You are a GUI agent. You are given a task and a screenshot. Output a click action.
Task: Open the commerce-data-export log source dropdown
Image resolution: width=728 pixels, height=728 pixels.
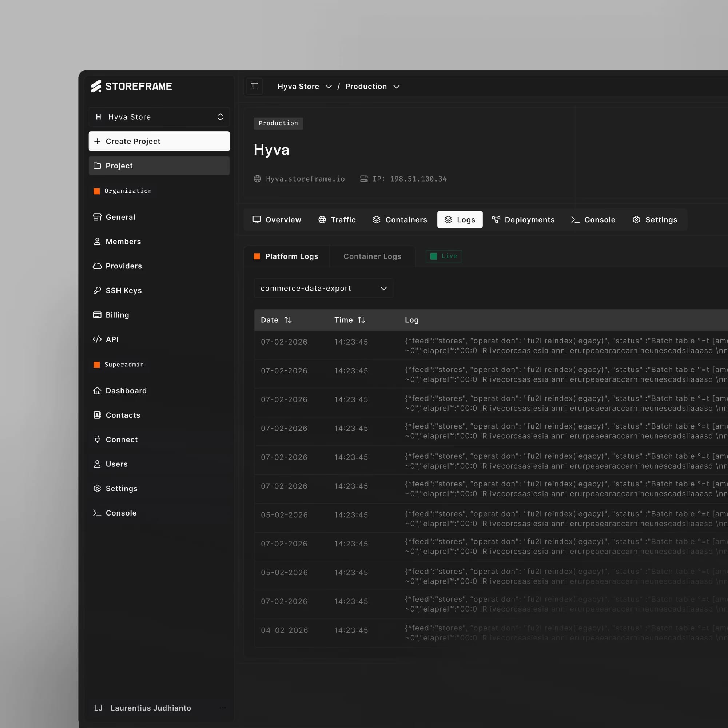[x=323, y=288]
